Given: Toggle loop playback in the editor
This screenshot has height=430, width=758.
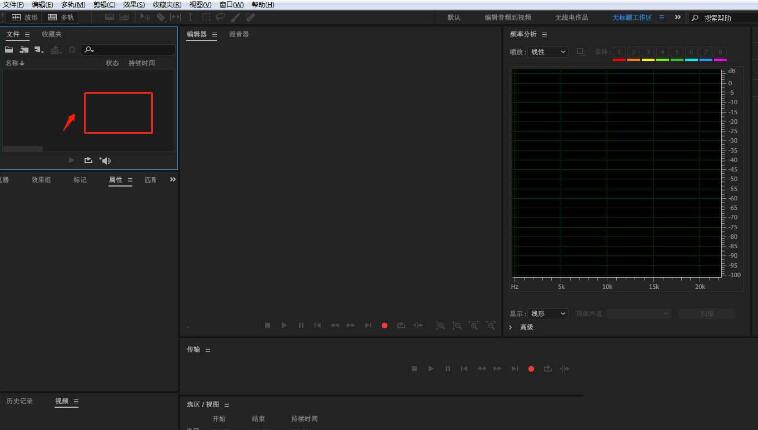Looking at the screenshot, I should [401, 326].
